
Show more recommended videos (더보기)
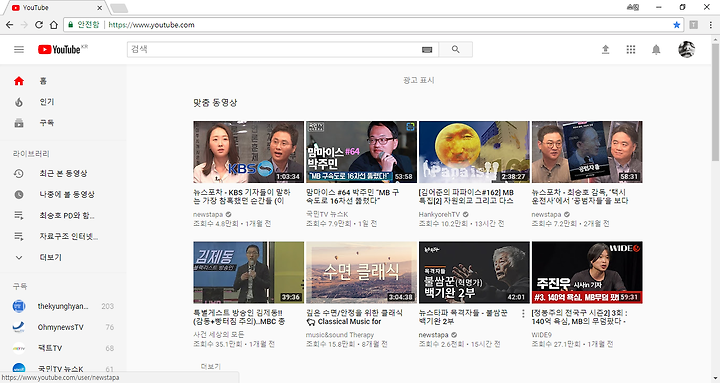211,366
